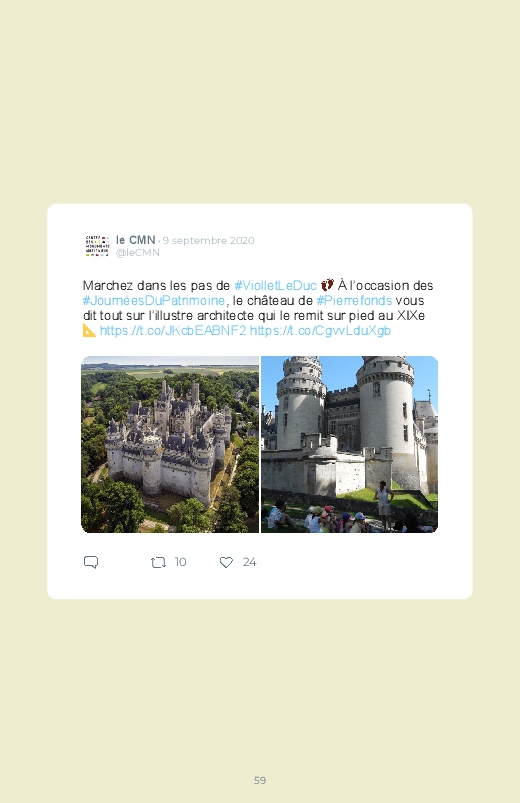Screen dimensions: 520x803
Task: Click the page number 59
Action: [260, 780]
